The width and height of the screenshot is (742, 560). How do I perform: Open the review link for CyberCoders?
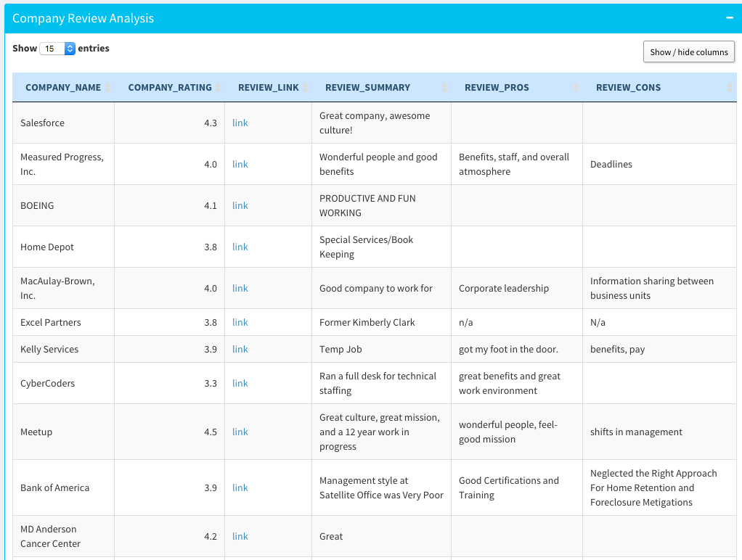[240, 383]
